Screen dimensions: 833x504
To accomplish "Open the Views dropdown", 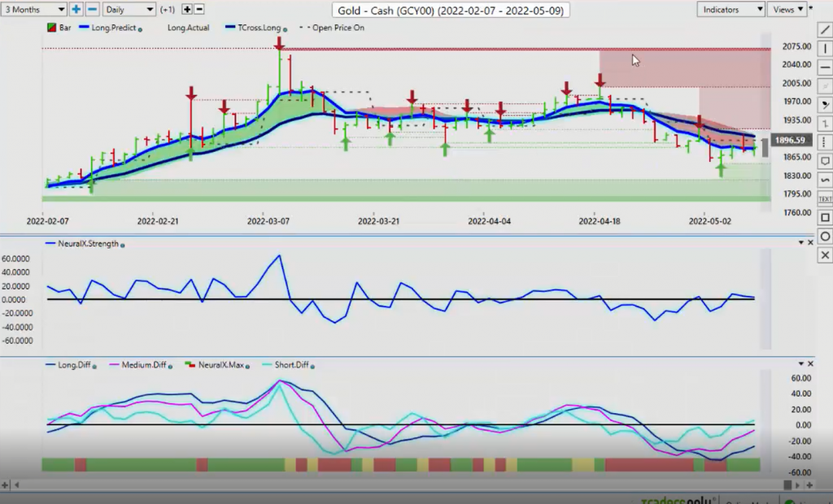I will [787, 10].
